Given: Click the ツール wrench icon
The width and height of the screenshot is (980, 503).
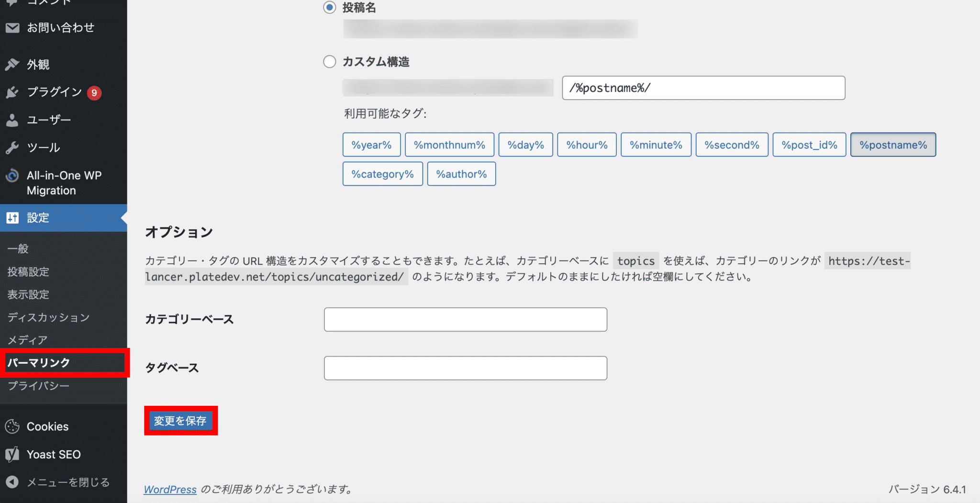Looking at the screenshot, I should coord(12,147).
